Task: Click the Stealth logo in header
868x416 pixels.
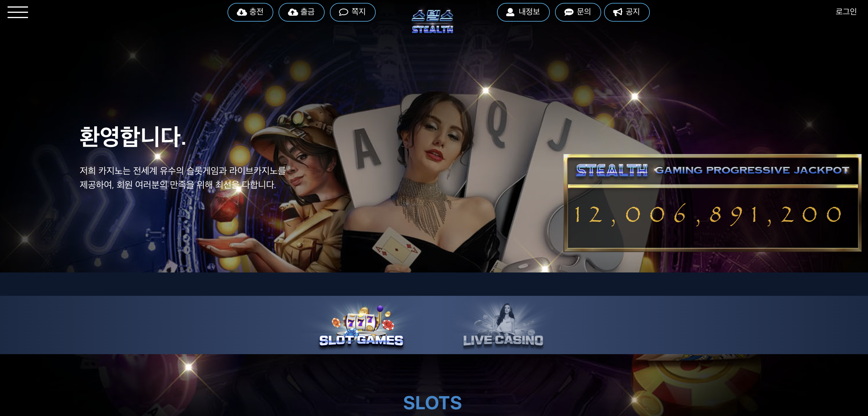Action: (x=432, y=22)
